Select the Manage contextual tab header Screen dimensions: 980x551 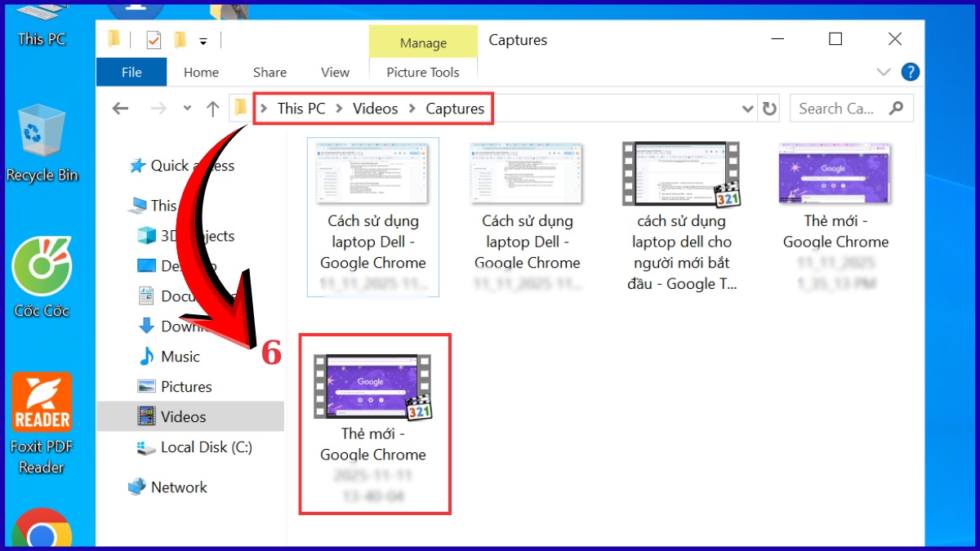pos(423,42)
